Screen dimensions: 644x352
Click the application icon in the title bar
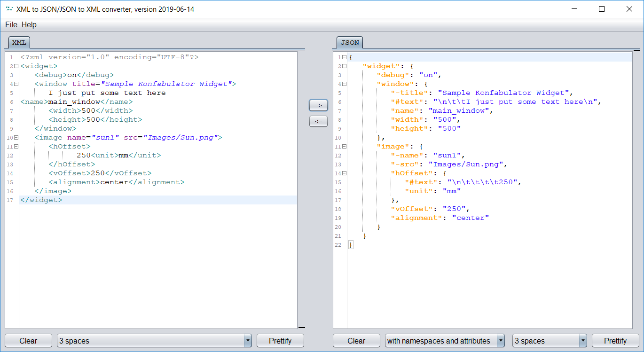pyautogui.click(x=9, y=9)
